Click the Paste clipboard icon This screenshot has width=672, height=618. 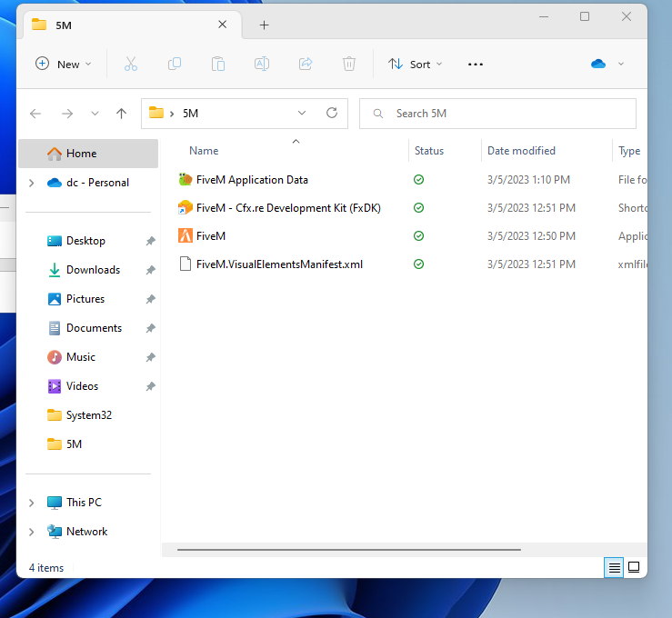pyautogui.click(x=218, y=64)
